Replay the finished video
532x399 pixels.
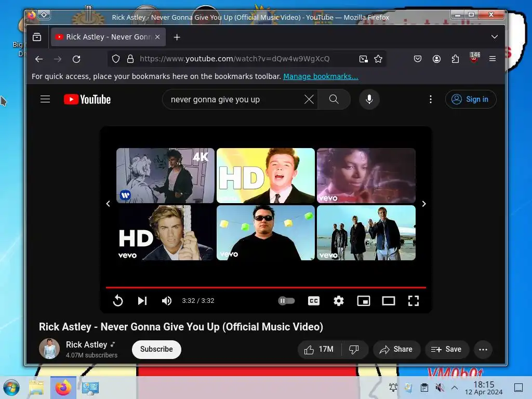[x=118, y=301]
